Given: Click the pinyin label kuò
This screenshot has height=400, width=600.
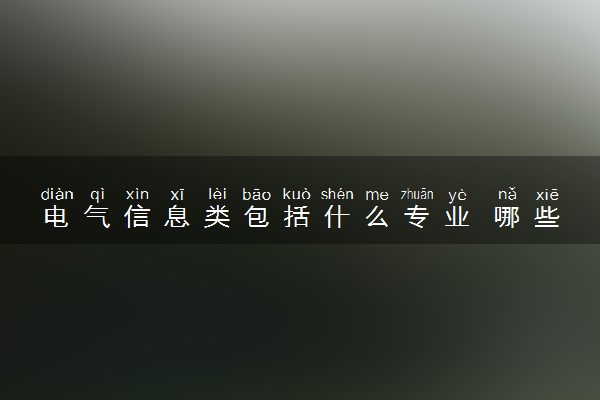Looking at the screenshot, I should [297, 194].
